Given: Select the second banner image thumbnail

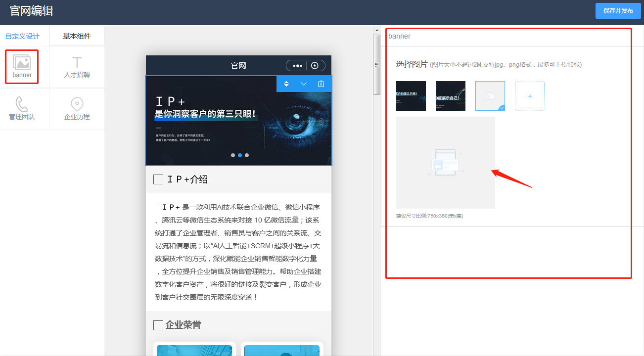Looking at the screenshot, I should [x=450, y=96].
